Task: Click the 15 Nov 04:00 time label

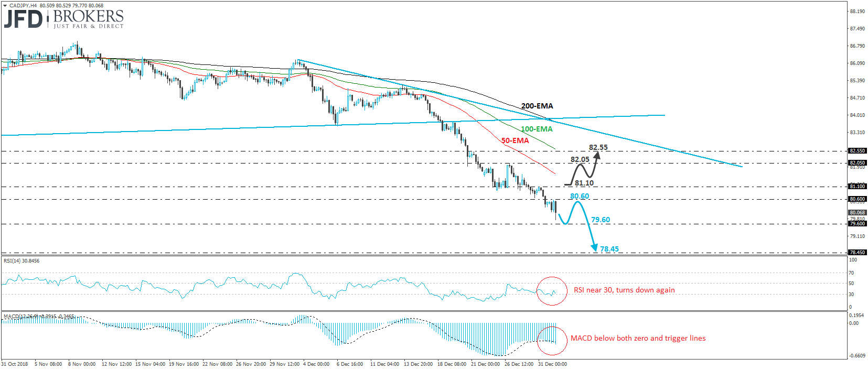Action: [150, 364]
